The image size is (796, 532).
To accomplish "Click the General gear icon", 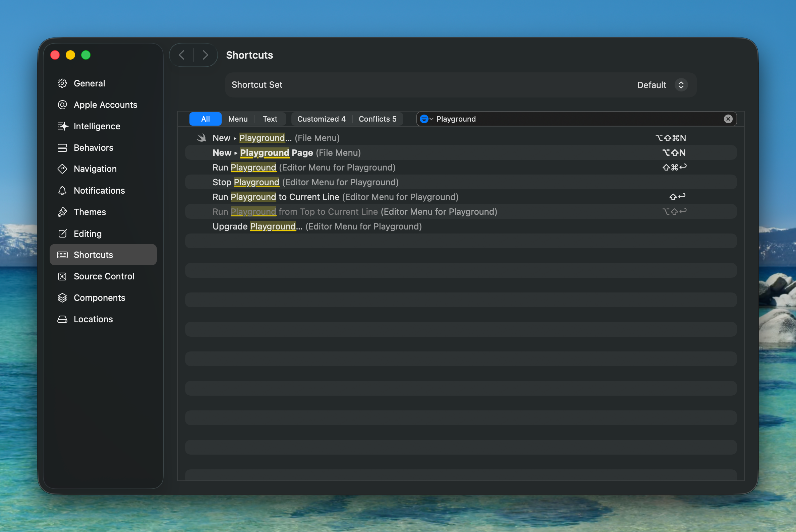I will coord(62,83).
